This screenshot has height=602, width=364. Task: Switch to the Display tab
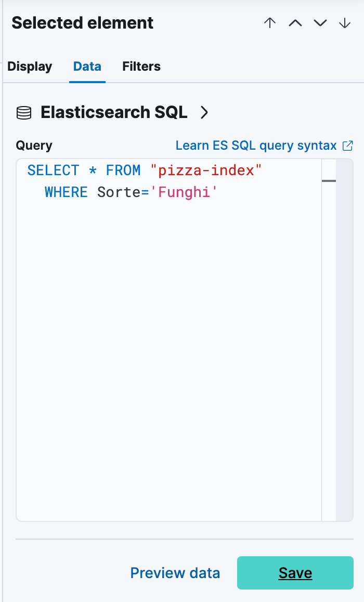coord(30,67)
